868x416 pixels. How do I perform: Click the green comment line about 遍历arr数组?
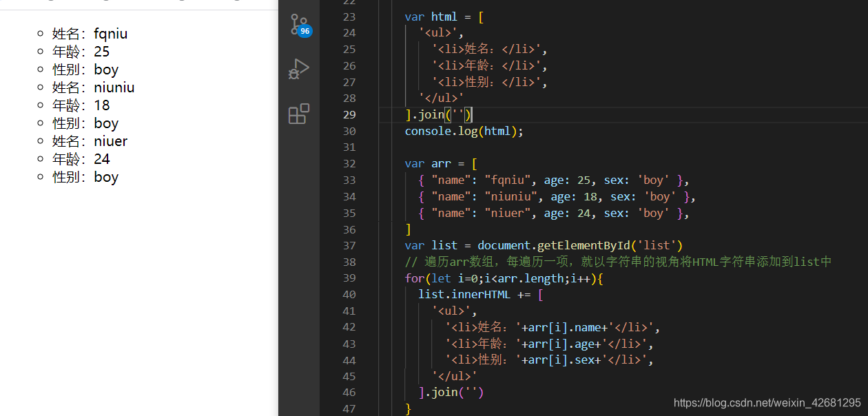[618, 262]
